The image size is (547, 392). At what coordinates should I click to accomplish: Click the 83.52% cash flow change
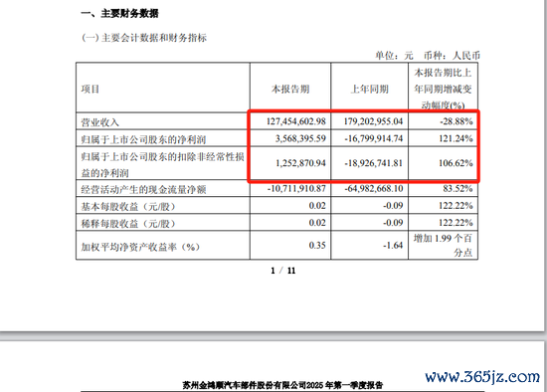pyautogui.click(x=457, y=188)
